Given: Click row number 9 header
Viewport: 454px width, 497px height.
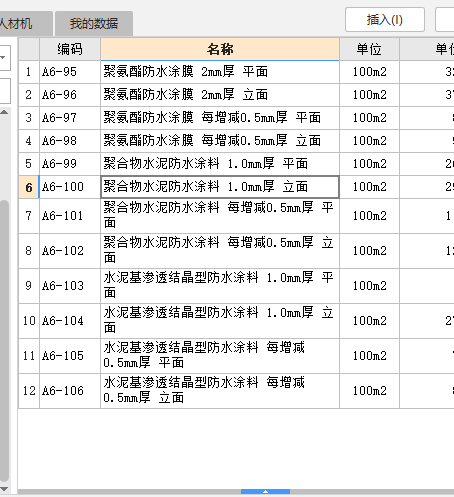Looking at the screenshot, I should (29, 286).
